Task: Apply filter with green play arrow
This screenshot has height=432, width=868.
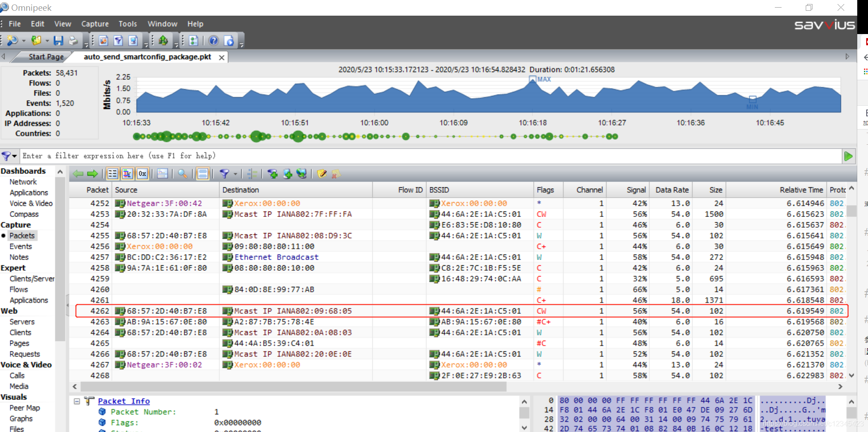Action: tap(848, 156)
